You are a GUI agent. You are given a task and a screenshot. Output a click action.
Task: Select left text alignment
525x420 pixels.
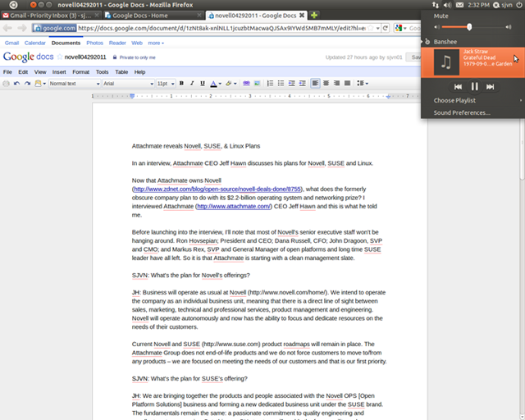click(x=315, y=83)
